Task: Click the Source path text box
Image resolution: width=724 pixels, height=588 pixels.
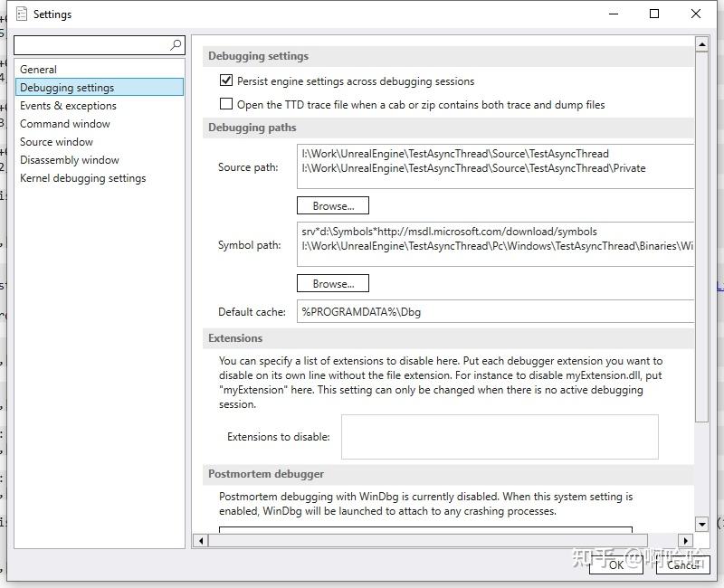Action: tap(495, 166)
